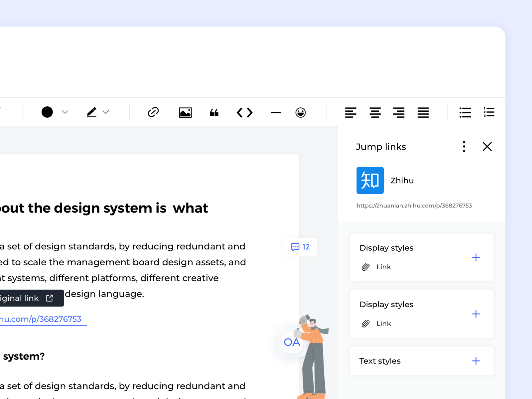Screen dimensions: 532x399
Task: Align text to the left
Action: coord(350,112)
